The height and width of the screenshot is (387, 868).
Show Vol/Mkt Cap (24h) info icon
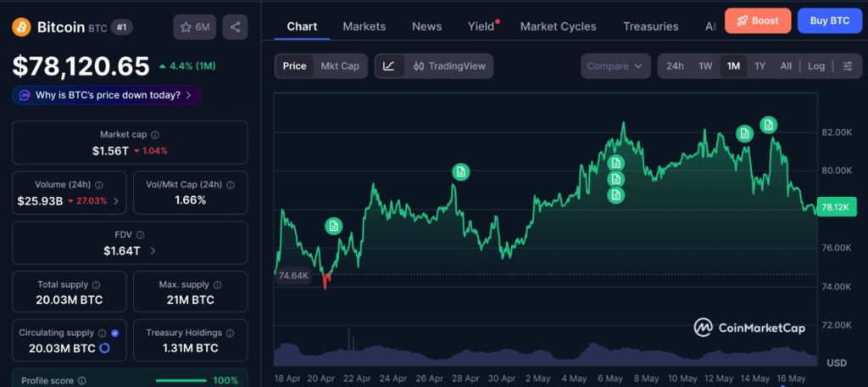(x=231, y=185)
